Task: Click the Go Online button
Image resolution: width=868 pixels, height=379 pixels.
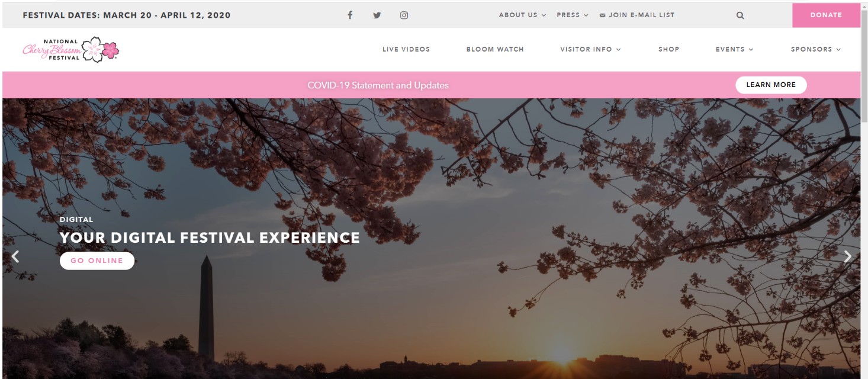Action: 97,261
